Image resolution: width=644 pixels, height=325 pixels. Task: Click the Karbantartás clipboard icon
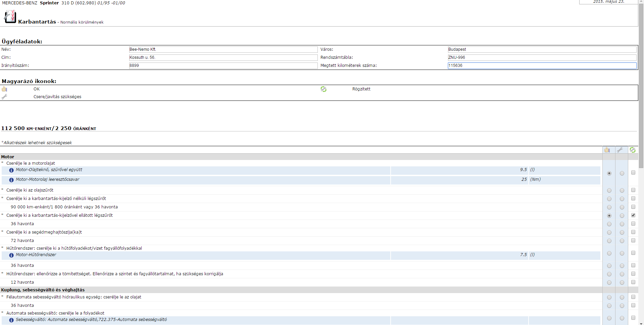10,16
